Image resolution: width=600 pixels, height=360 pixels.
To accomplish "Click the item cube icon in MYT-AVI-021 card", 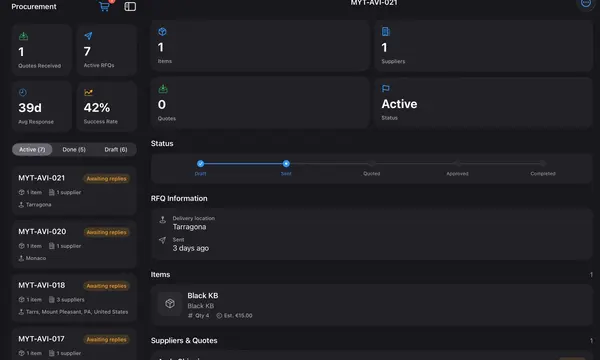I will [x=21, y=192].
